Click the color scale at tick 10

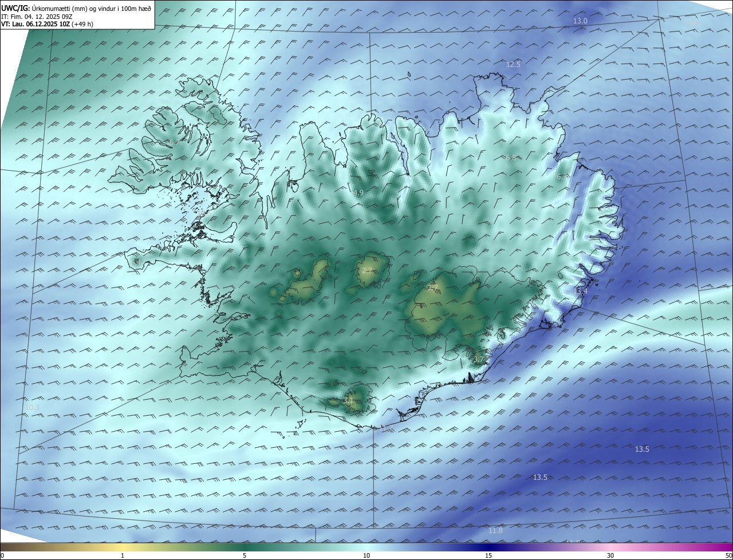click(366, 555)
